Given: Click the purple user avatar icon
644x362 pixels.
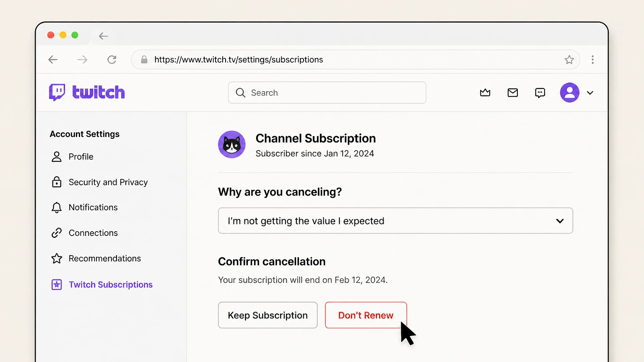Looking at the screenshot, I should pos(570,93).
